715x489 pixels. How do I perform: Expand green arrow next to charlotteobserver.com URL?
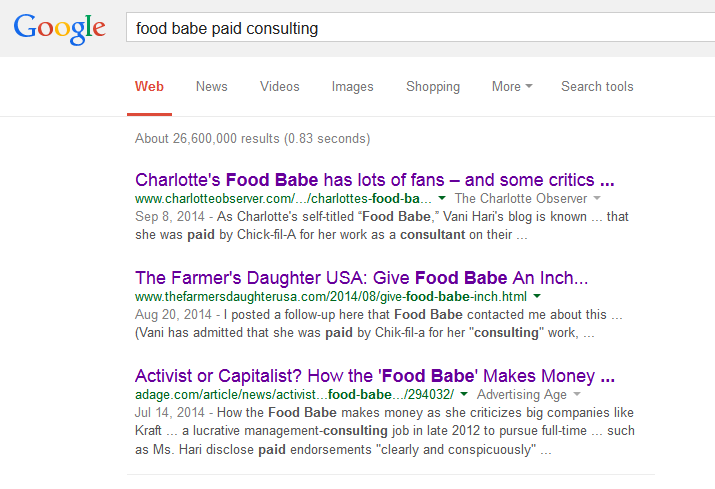click(441, 198)
